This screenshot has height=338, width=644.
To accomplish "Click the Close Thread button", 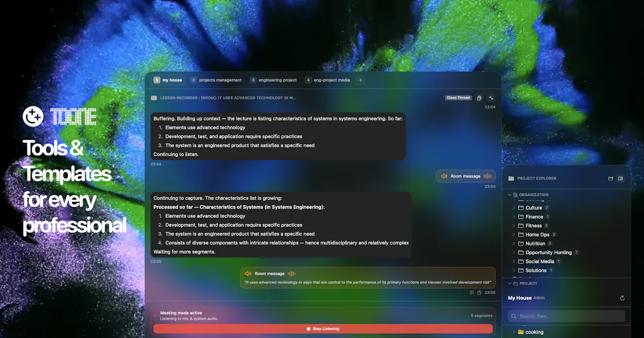I will point(458,98).
